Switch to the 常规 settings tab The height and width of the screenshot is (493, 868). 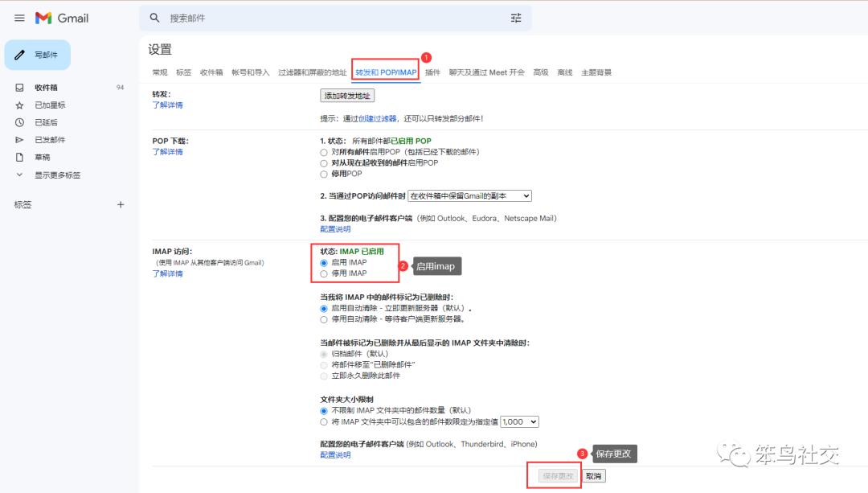pyautogui.click(x=160, y=72)
